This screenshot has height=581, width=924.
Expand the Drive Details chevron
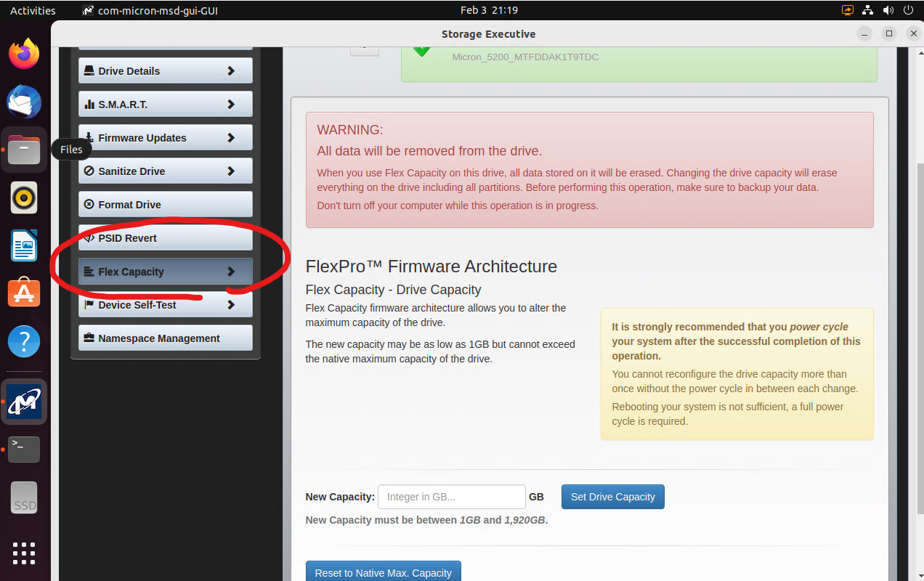(231, 71)
